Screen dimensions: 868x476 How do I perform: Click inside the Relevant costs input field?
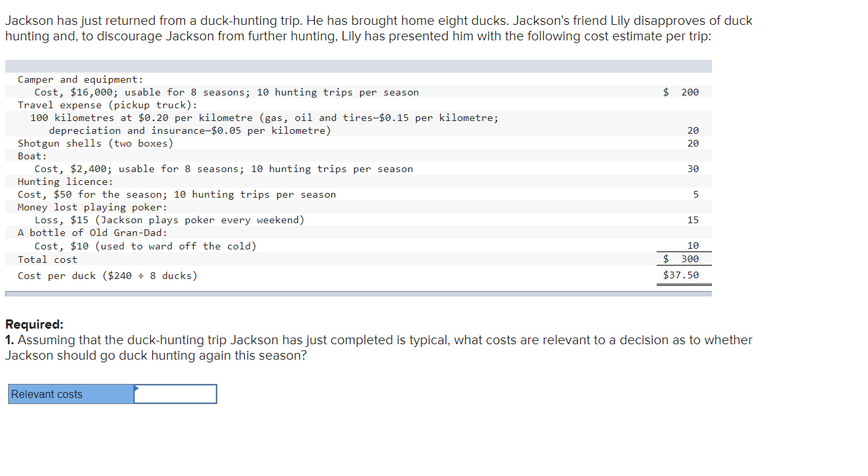176,394
